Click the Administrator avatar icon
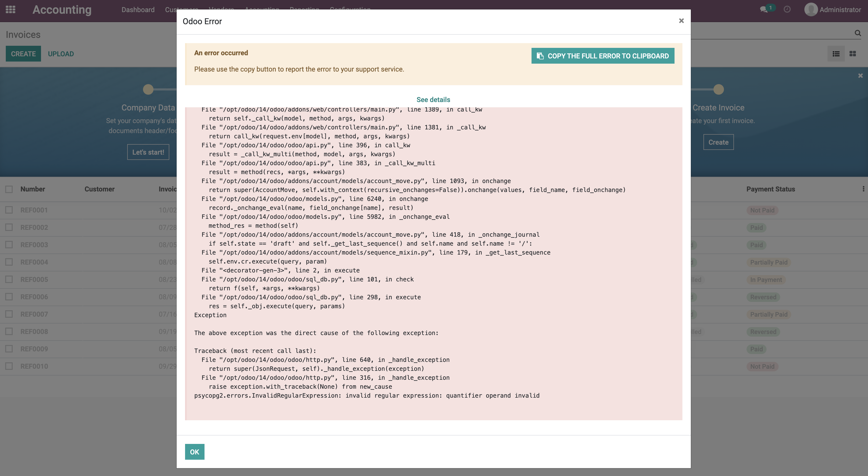The width and height of the screenshot is (868, 476). point(811,9)
